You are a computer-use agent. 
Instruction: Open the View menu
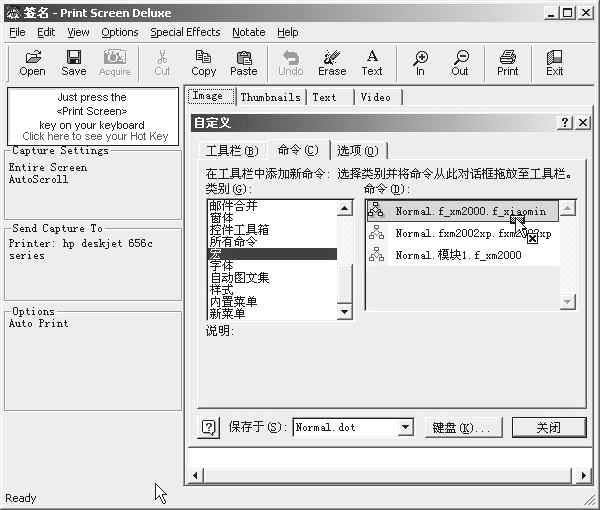(x=78, y=33)
